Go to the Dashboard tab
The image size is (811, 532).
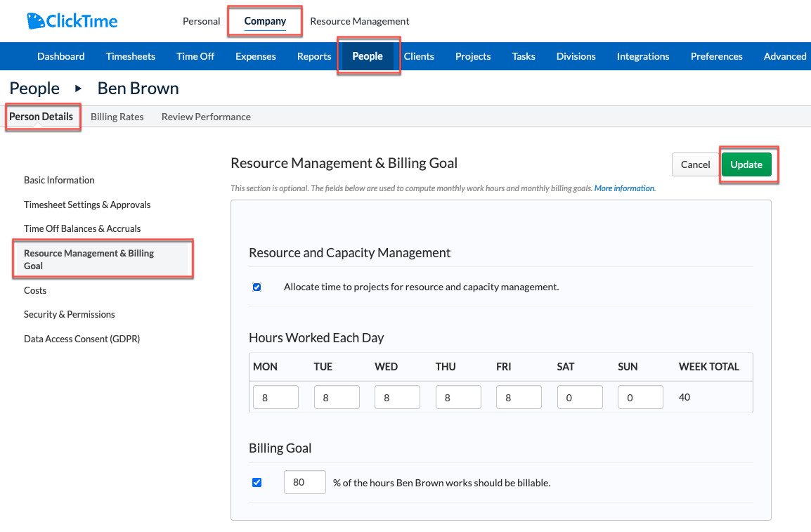coord(61,56)
